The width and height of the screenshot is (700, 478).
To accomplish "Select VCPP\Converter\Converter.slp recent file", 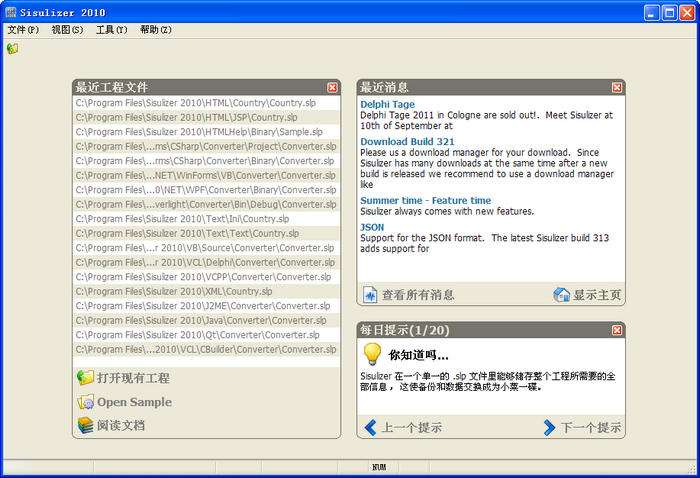I will tap(206, 277).
